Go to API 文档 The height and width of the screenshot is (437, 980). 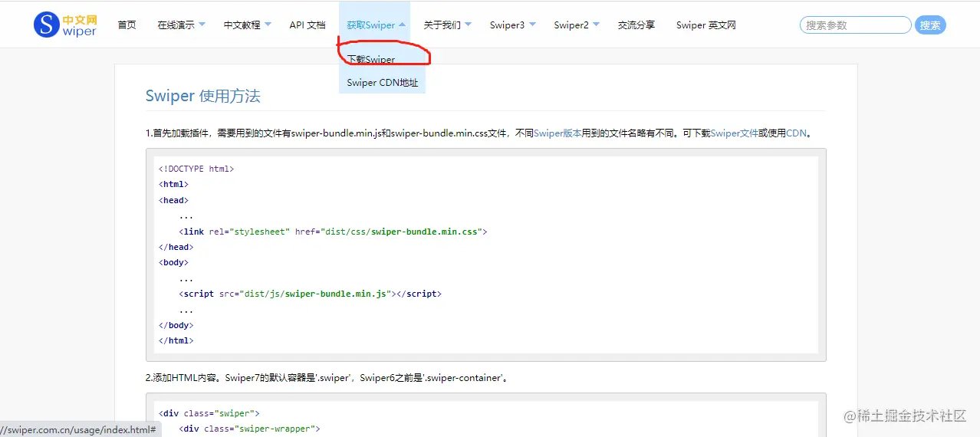pyautogui.click(x=307, y=25)
